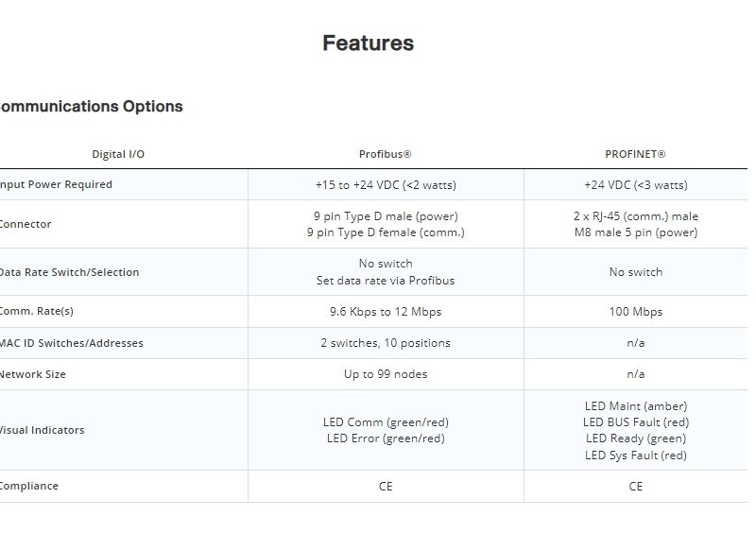Click the LED Maint (amber) text
The height and width of the screenshot is (550, 756).
pos(635,406)
